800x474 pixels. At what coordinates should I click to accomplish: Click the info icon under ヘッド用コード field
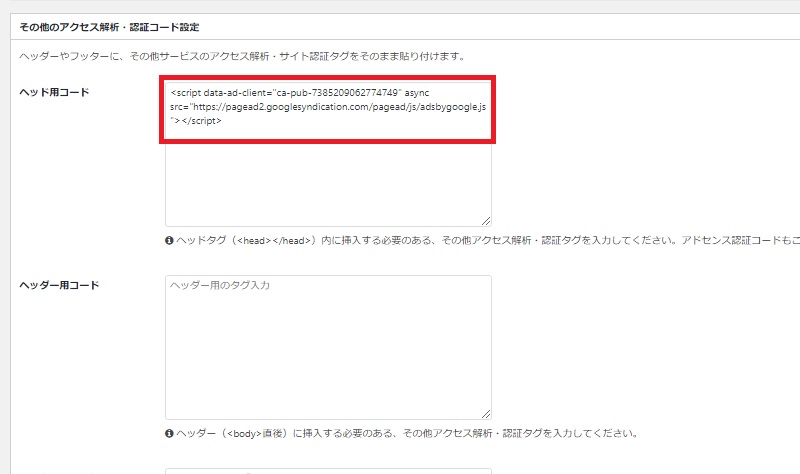click(169, 240)
